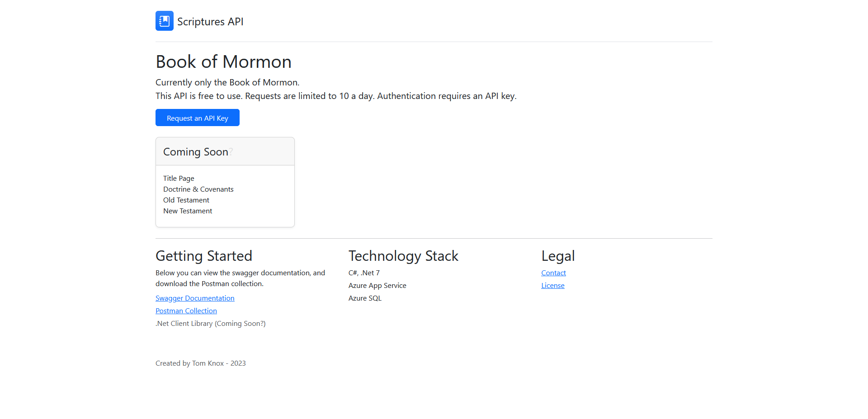This screenshot has height=419, width=868.
Task: Select Doctrine & Covenants entry
Action: coord(198,189)
